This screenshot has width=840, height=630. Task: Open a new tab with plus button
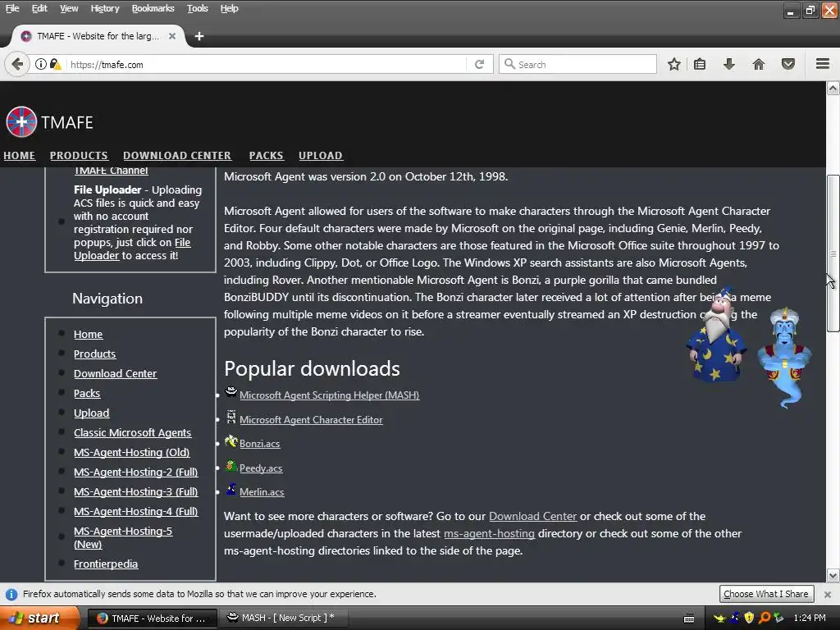[199, 36]
